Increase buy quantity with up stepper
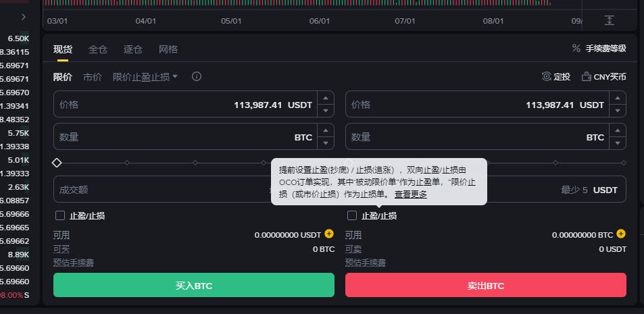The height and width of the screenshot is (314, 644). click(326, 130)
